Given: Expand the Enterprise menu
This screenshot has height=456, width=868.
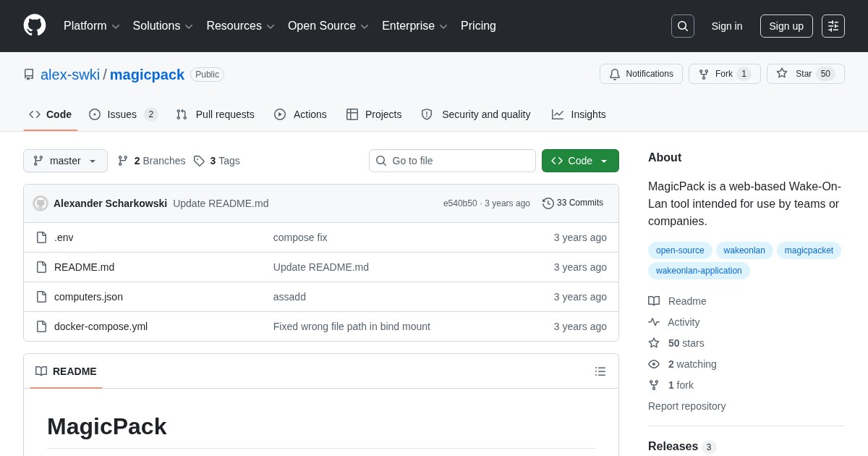Looking at the screenshot, I should (414, 26).
